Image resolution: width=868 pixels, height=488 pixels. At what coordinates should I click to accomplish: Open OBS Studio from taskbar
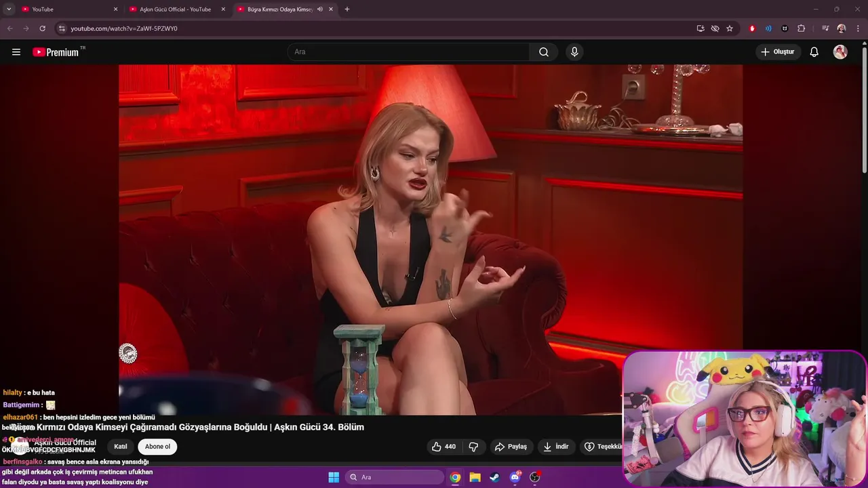tap(534, 477)
